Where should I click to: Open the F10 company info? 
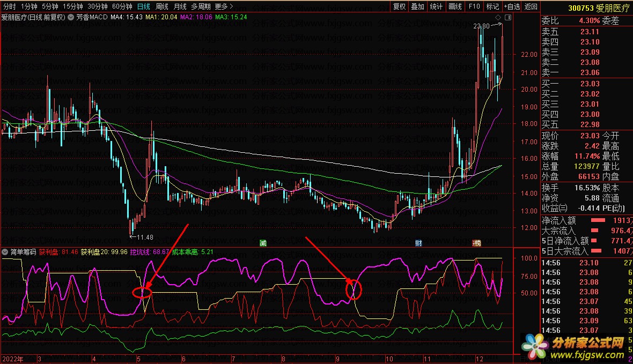pos(474,6)
